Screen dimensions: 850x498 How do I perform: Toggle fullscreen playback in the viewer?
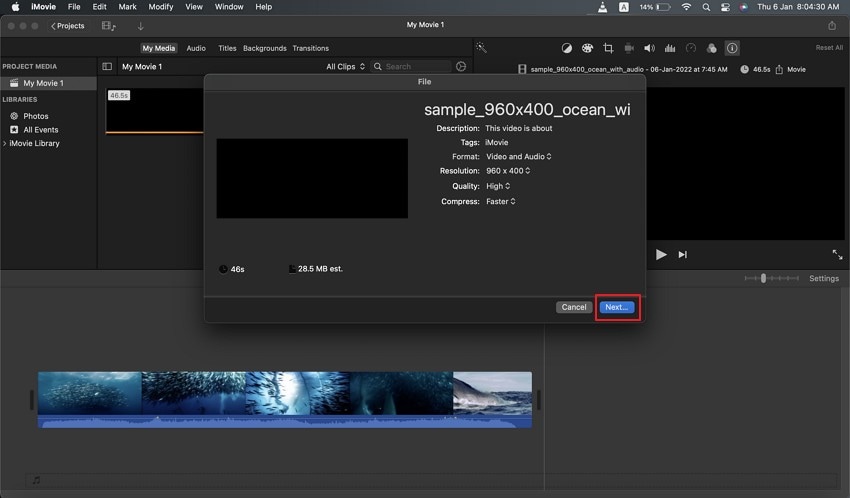pyautogui.click(x=837, y=255)
